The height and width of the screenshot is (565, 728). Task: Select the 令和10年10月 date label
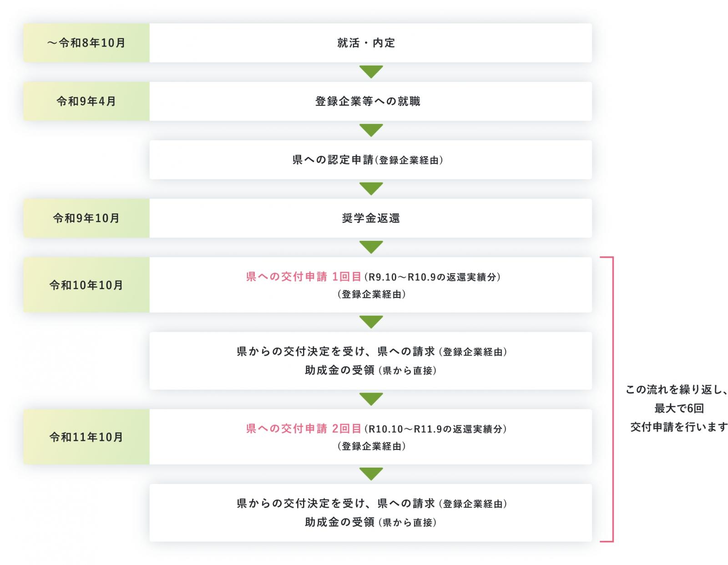pos(86,285)
